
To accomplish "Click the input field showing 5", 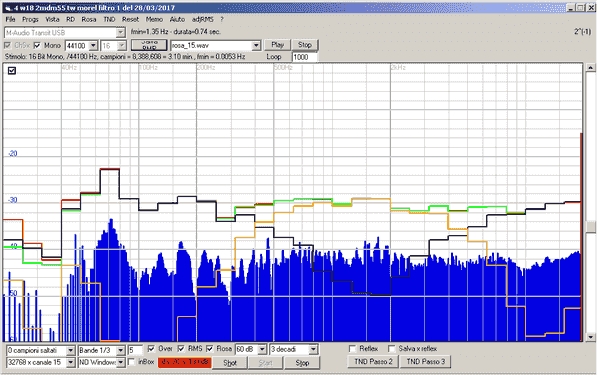I will (135, 350).
